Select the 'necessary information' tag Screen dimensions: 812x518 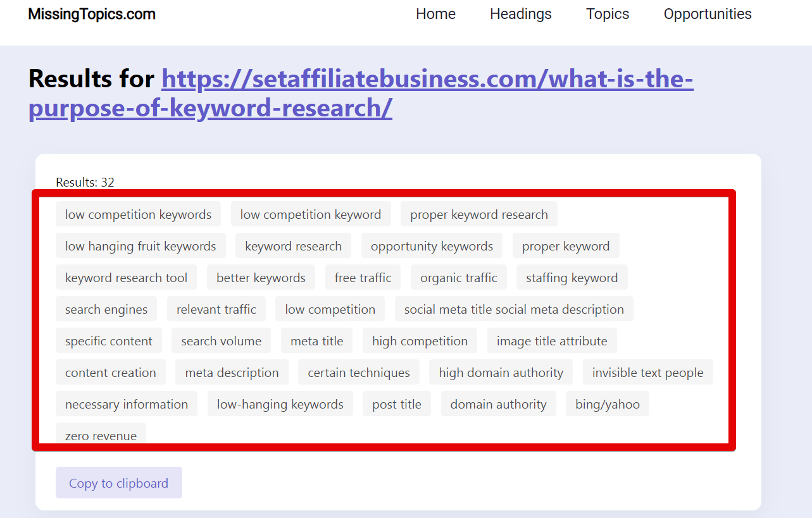click(127, 404)
